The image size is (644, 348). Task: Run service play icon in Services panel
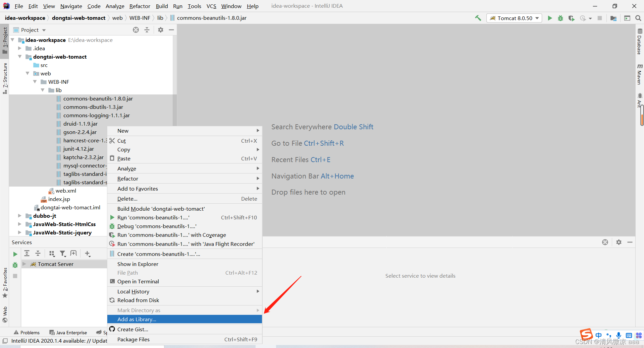tap(15, 254)
